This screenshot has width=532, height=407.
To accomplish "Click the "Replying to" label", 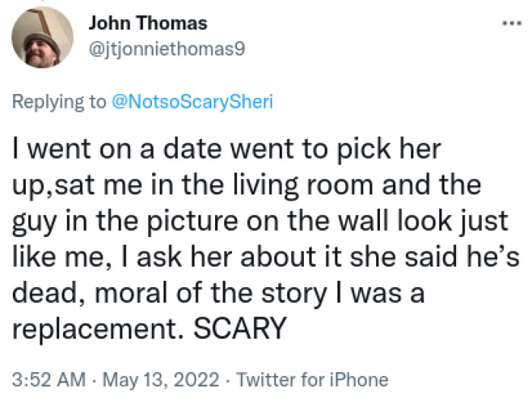I will point(59,103).
